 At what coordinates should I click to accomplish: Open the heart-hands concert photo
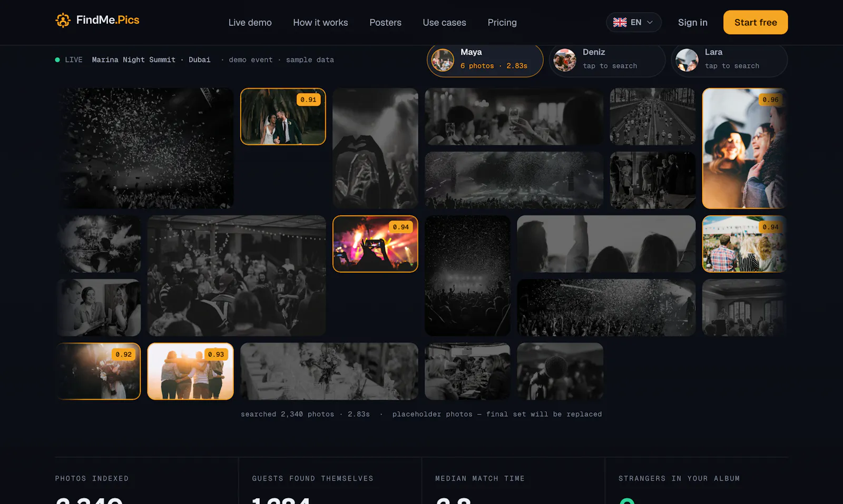click(375, 149)
